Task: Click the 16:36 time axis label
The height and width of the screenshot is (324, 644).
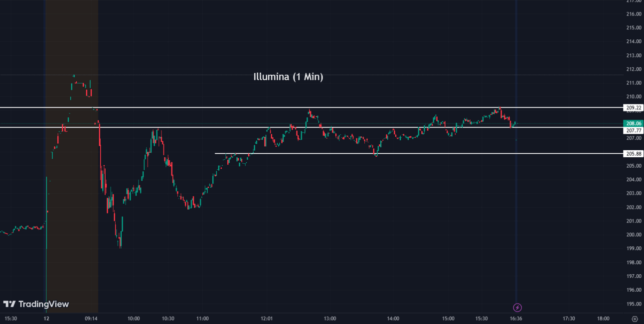Action: [x=516, y=319]
